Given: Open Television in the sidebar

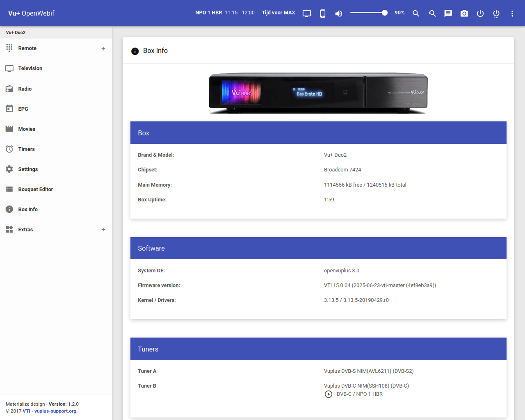Looking at the screenshot, I should 30,68.
